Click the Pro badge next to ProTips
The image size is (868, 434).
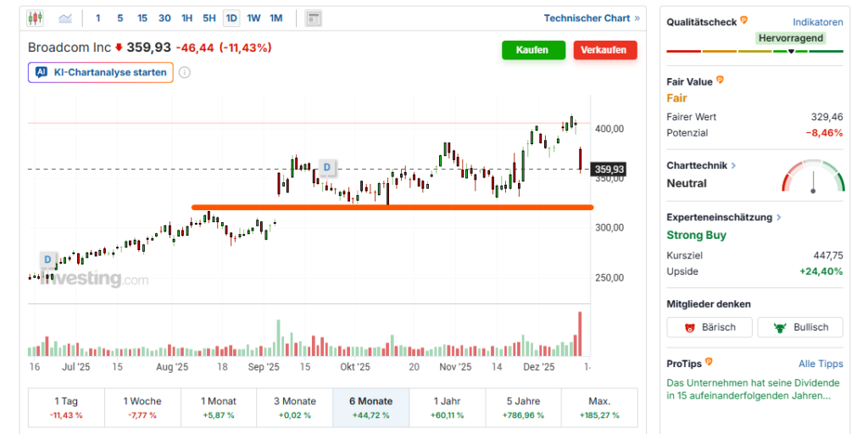click(709, 363)
